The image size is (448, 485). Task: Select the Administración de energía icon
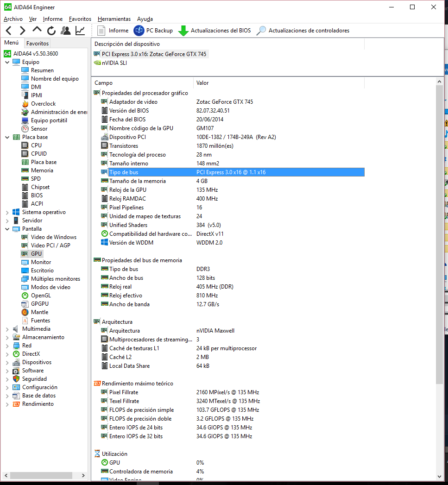[25, 112]
